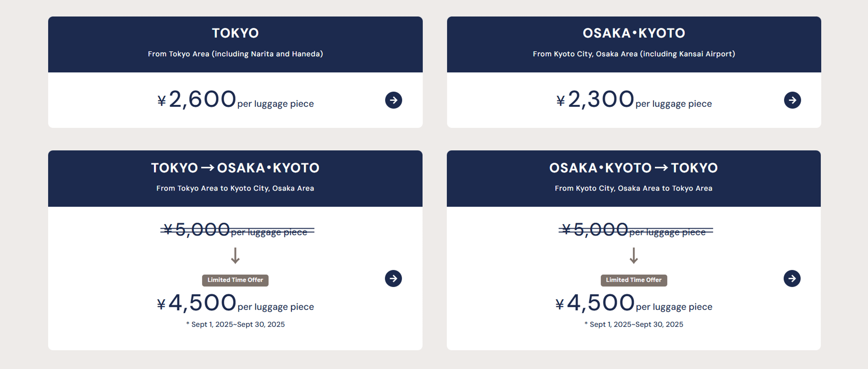Click the arrow icon on TOKYO card
The height and width of the screenshot is (369, 868).
393,100
